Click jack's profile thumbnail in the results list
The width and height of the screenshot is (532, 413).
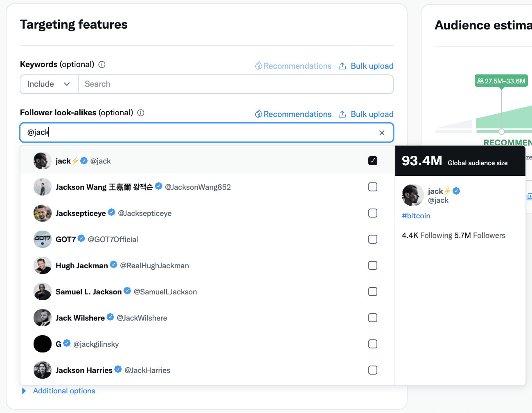coord(43,161)
